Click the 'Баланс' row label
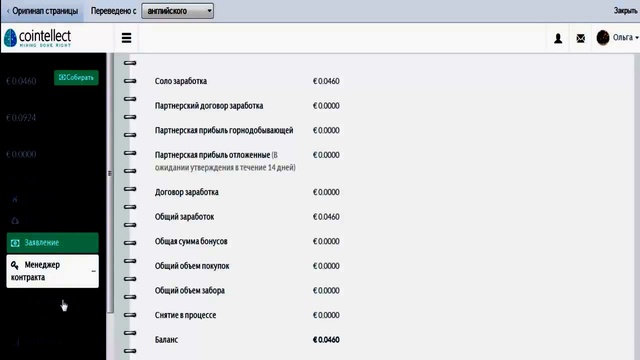Viewport: 640px width, 360px height. click(167, 340)
